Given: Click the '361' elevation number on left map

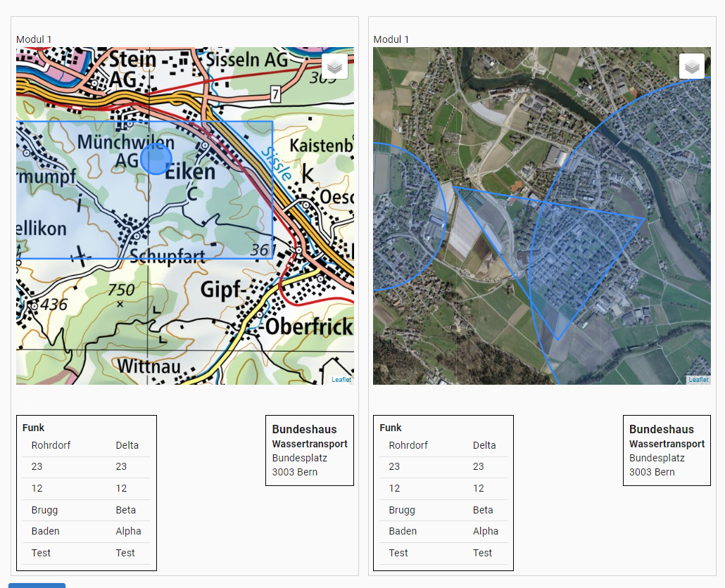Looking at the screenshot, I should click(263, 250).
